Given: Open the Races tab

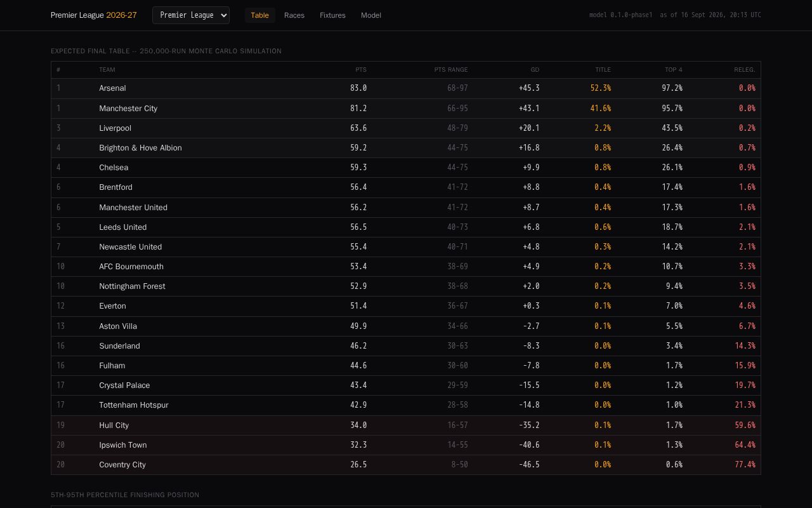Looking at the screenshot, I should (294, 15).
